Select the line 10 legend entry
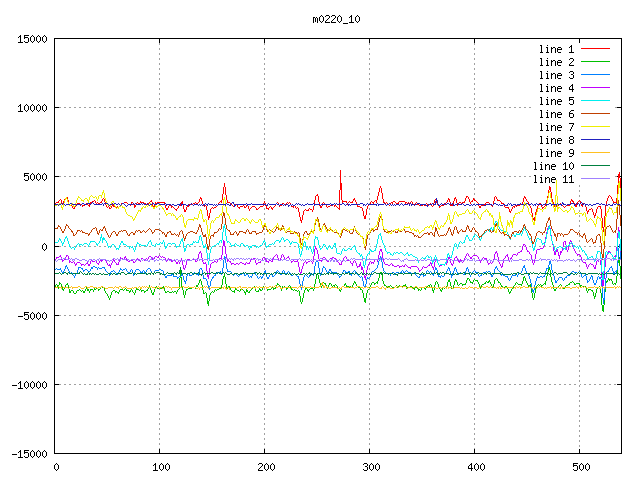 point(554,166)
